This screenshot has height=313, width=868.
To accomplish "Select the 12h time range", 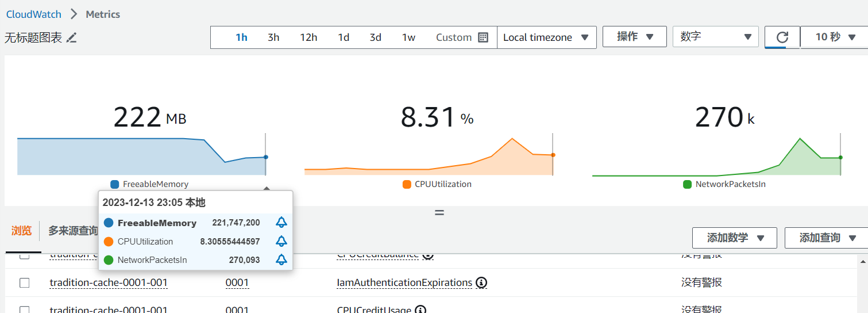I will coord(308,37).
